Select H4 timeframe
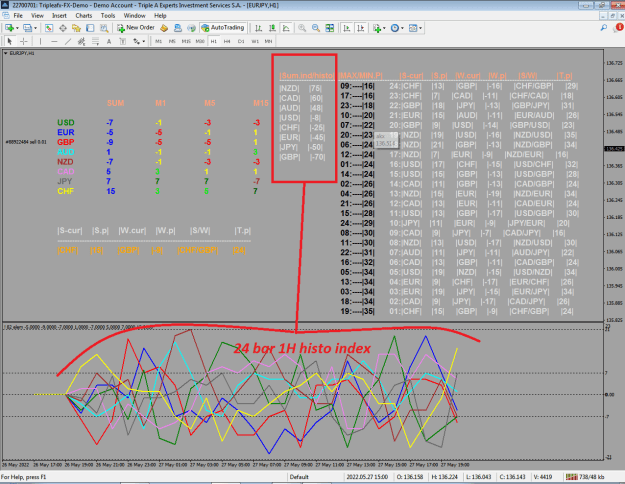The image size is (625, 484). pos(227,41)
